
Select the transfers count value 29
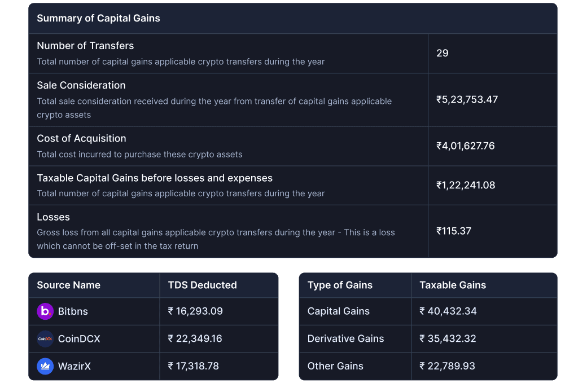(443, 53)
